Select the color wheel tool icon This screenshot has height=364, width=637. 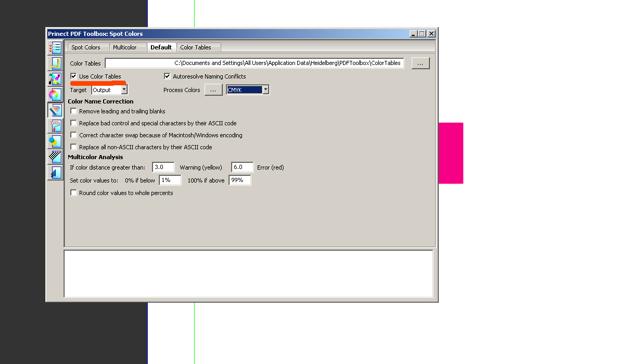click(x=55, y=95)
